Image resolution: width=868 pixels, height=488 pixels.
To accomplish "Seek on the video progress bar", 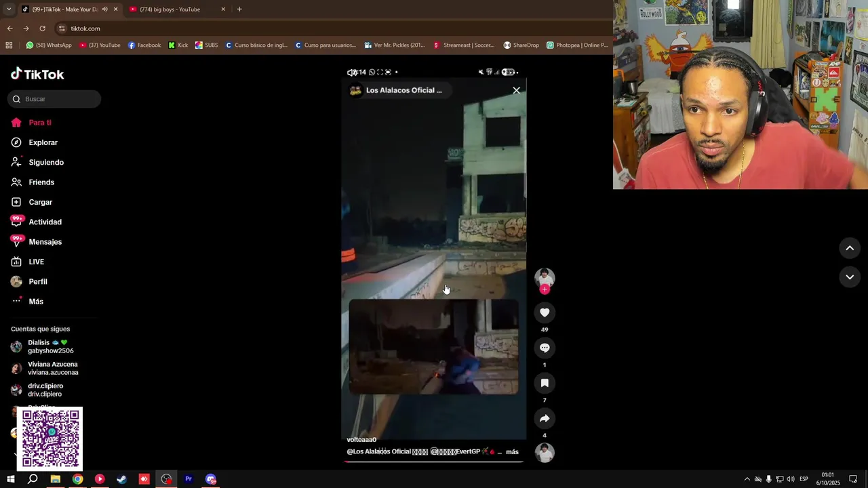I will point(434,462).
